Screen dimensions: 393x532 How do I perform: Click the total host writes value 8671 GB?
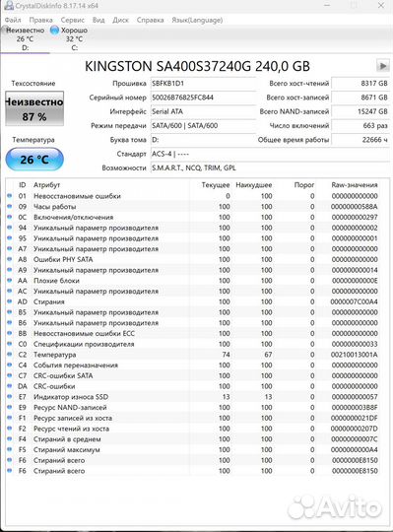click(360, 98)
